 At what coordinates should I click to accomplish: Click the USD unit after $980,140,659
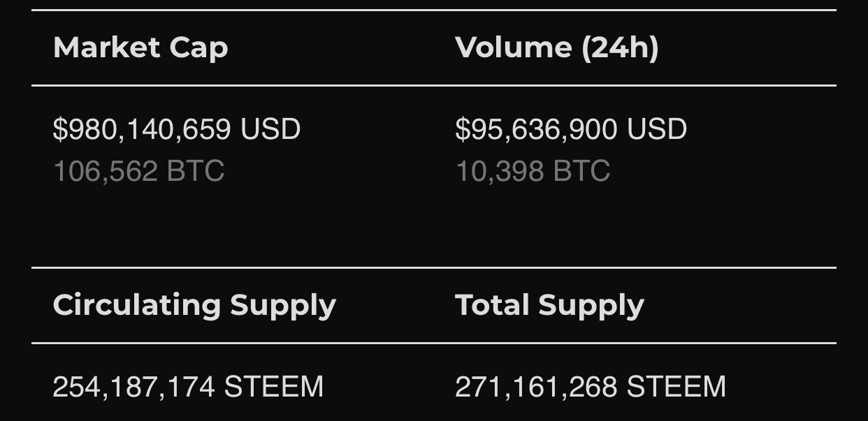[270, 129]
